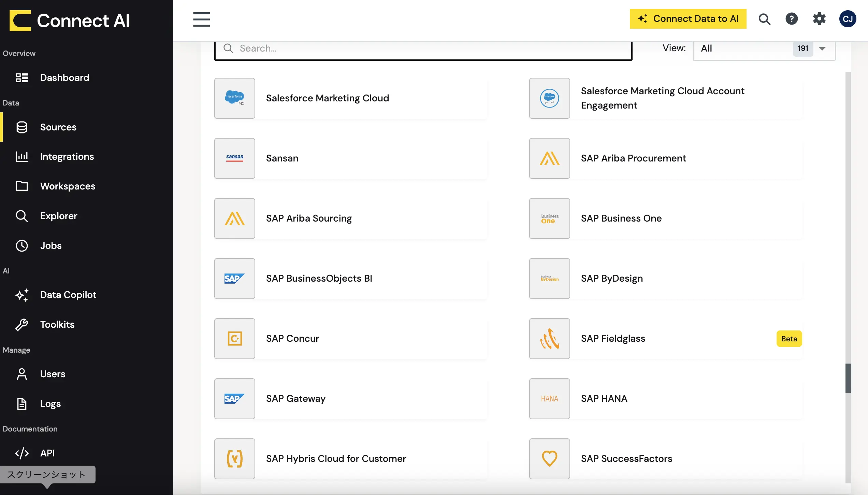Image resolution: width=868 pixels, height=495 pixels.
Task: Click the Logs document icon
Action: [22, 404]
